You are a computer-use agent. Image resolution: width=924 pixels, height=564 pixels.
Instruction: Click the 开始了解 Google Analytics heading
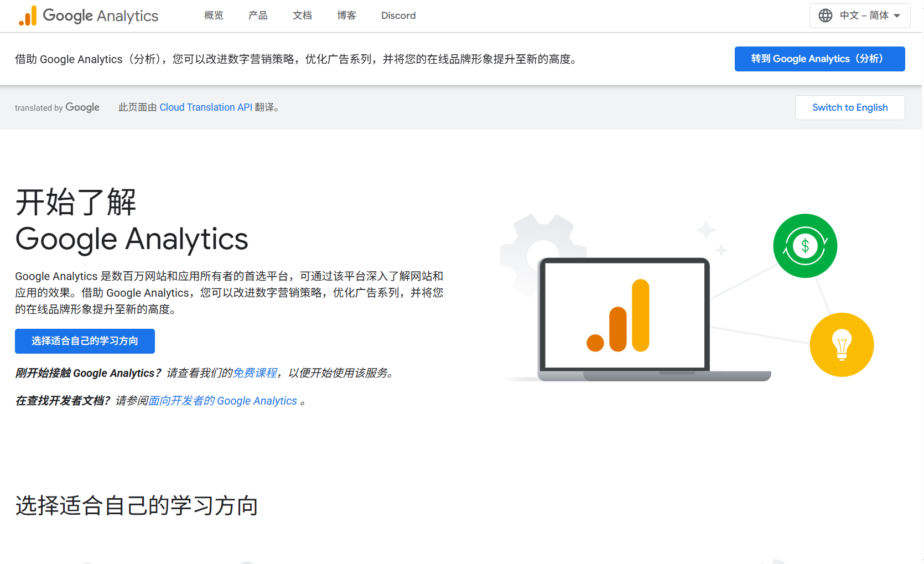[x=132, y=220]
